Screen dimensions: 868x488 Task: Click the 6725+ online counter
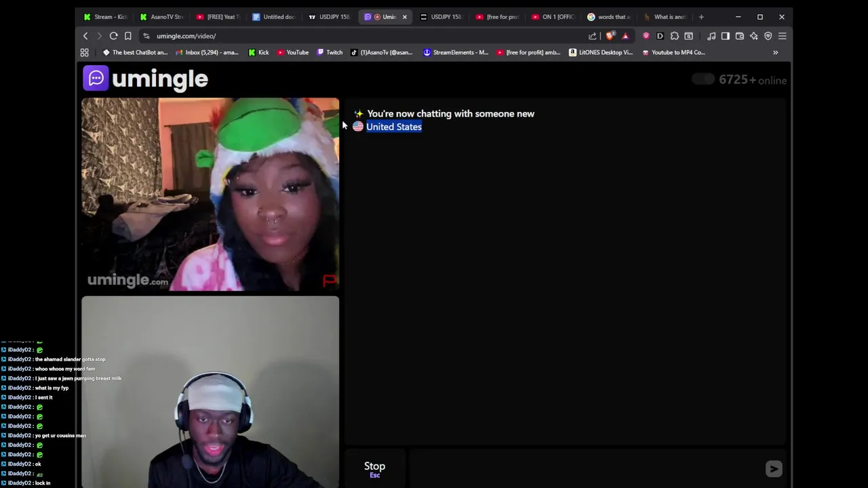(x=752, y=80)
